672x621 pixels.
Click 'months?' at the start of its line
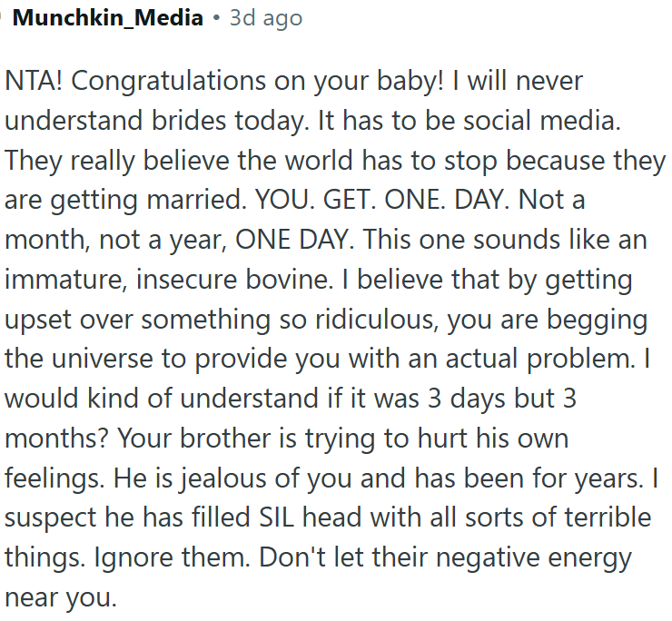[56, 438]
